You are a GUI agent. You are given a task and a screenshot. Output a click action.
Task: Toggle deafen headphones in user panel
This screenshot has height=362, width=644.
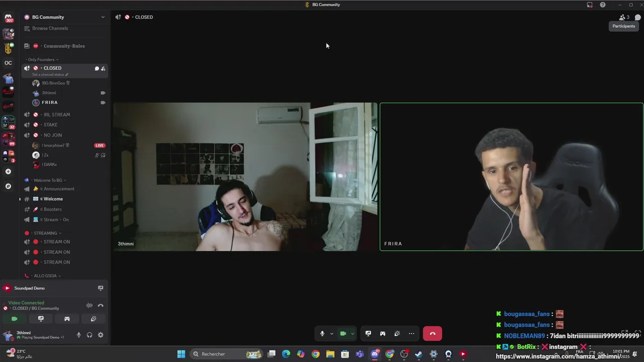coord(90,335)
